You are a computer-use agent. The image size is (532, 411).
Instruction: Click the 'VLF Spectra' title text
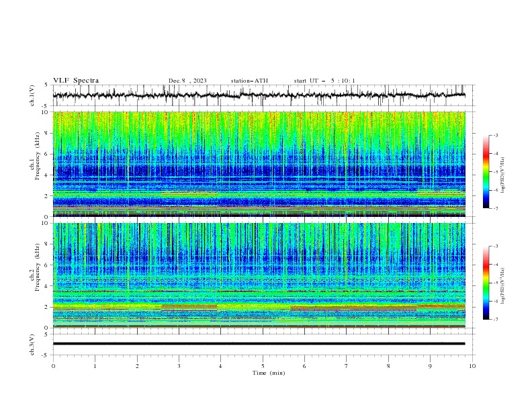point(76,81)
